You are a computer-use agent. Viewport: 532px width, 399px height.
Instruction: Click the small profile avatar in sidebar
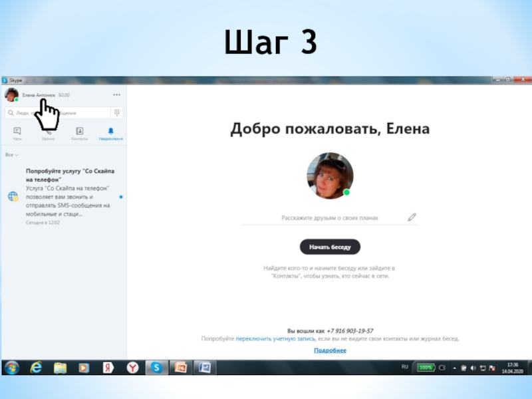click(11, 95)
